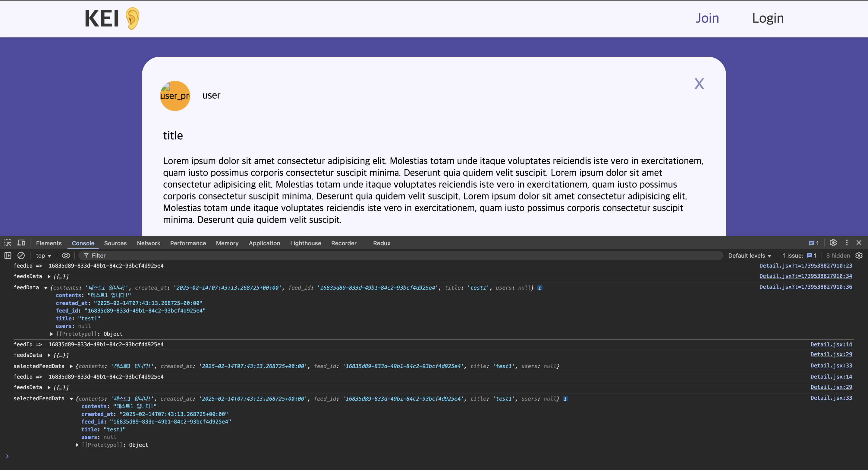
Task: Click the Join link in the header
Action: pyautogui.click(x=707, y=18)
